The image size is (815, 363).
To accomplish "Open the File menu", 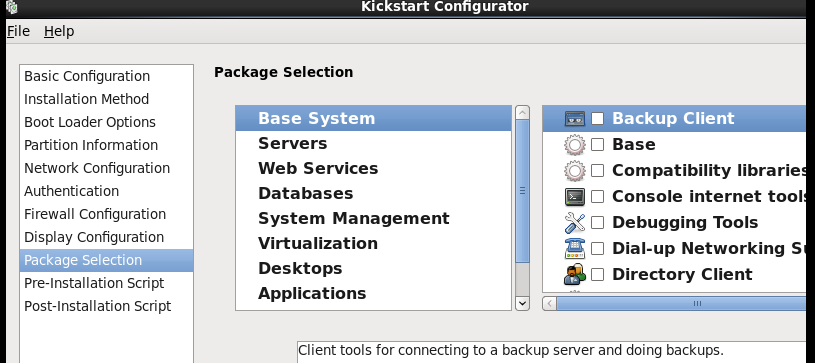I will coord(18,31).
